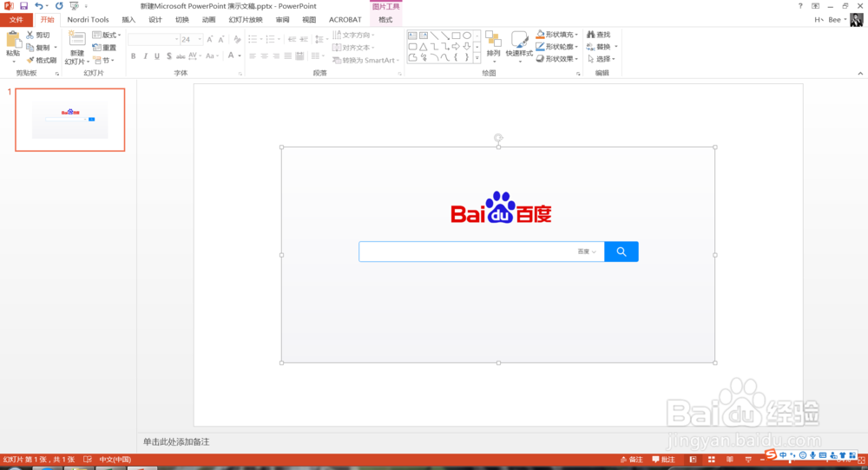The height and width of the screenshot is (470, 868).
Task: Reset the slide with 重置
Action: click(x=104, y=48)
